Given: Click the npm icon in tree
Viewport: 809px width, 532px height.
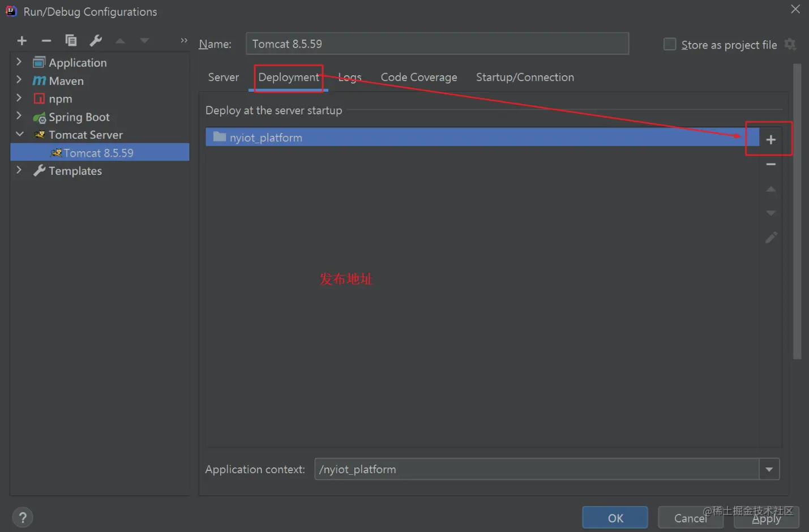Looking at the screenshot, I should [x=39, y=98].
